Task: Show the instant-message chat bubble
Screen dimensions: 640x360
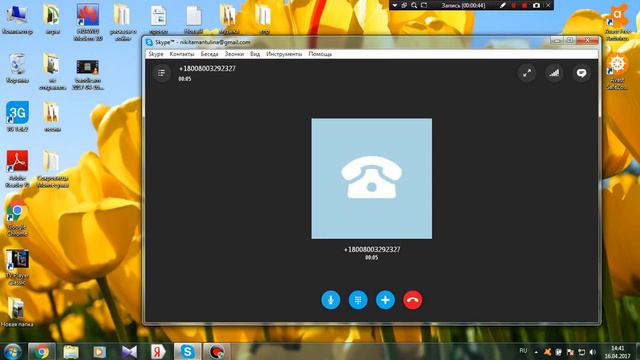Action: coord(581,73)
